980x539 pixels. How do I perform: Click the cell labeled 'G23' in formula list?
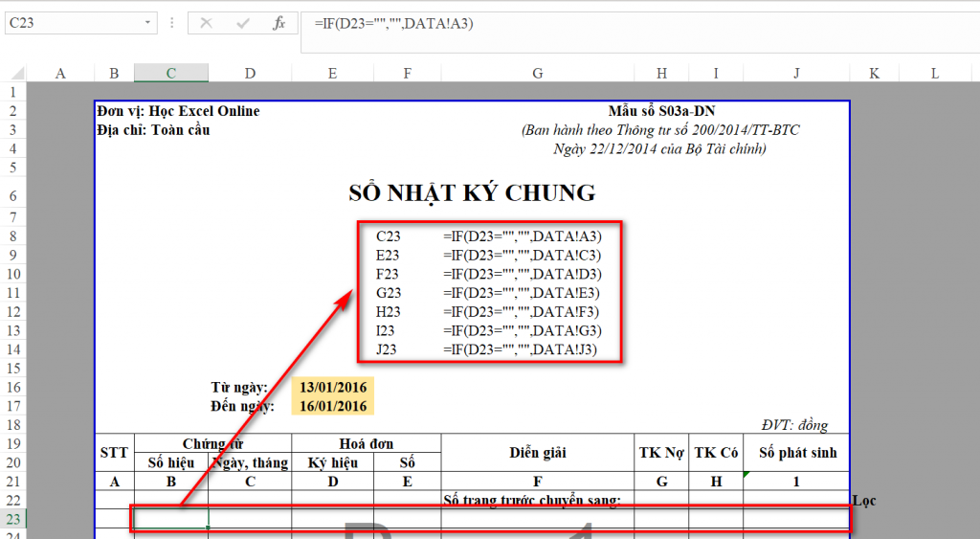click(x=389, y=293)
